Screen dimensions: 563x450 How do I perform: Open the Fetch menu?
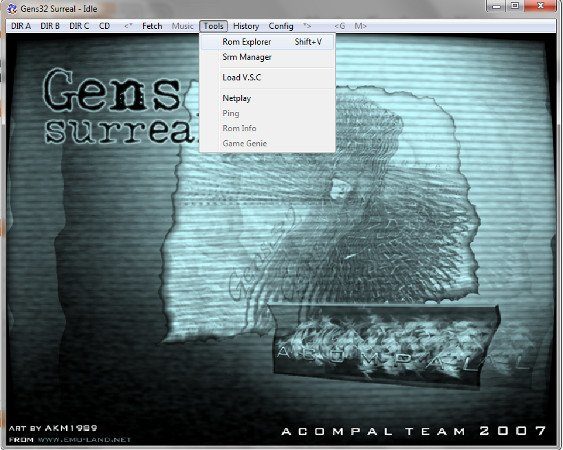tap(152, 26)
